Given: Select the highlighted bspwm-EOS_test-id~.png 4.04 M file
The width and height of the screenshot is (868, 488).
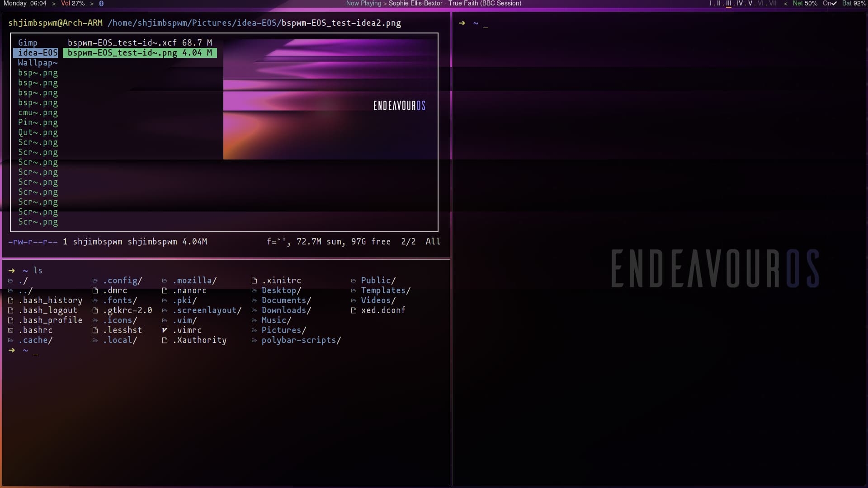Looking at the screenshot, I should click(x=140, y=53).
